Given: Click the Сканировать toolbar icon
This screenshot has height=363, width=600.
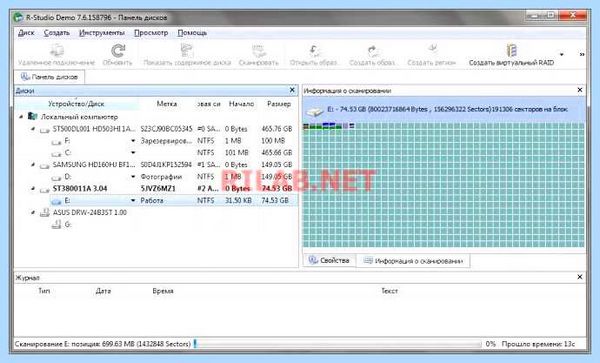Looking at the screenshot, I should [x=259, y=50].
